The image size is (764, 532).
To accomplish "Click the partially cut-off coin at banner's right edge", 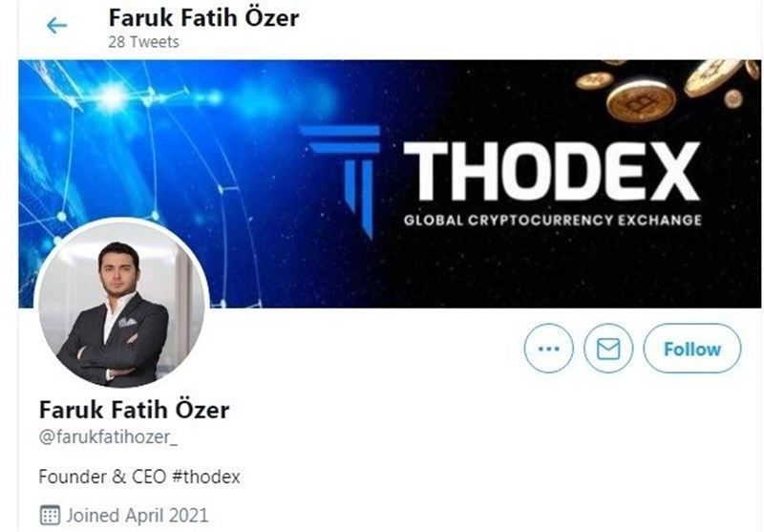I will (753, 69).
